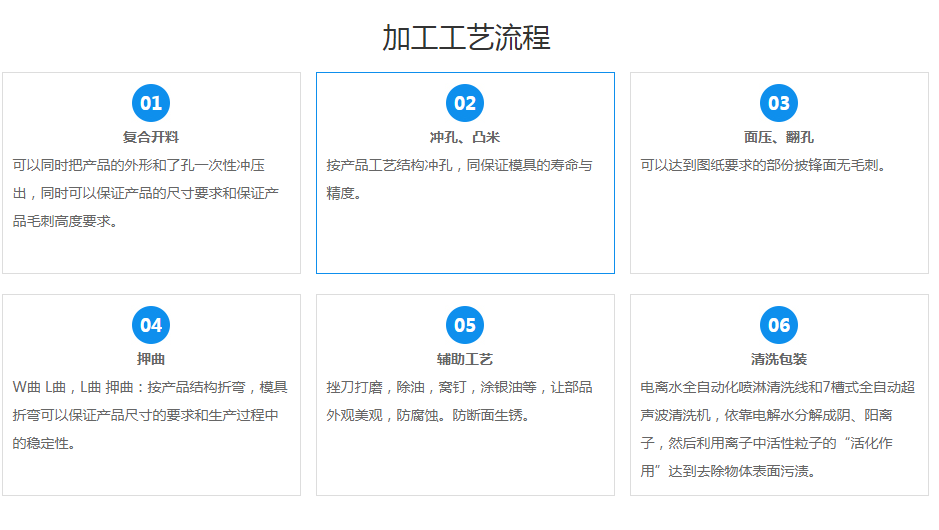Screen dimensions: 939x530
Task: Select the 复合开料 card title
Action: coord(151,137)
